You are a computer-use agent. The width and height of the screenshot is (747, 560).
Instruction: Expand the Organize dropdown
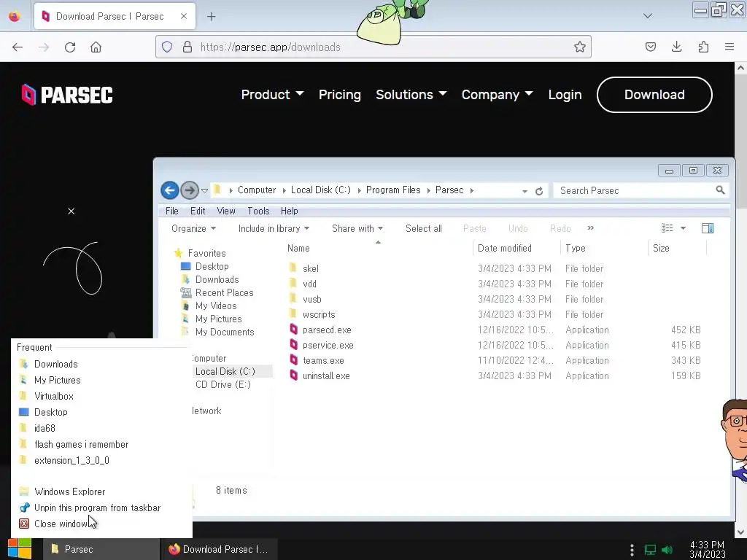point(193,228)
